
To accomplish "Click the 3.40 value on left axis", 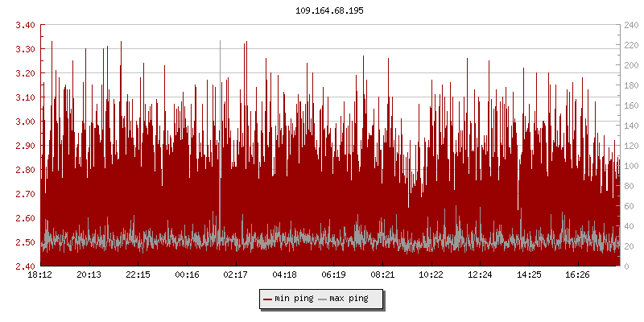I will pyautogui.click(x=25, y=25).
